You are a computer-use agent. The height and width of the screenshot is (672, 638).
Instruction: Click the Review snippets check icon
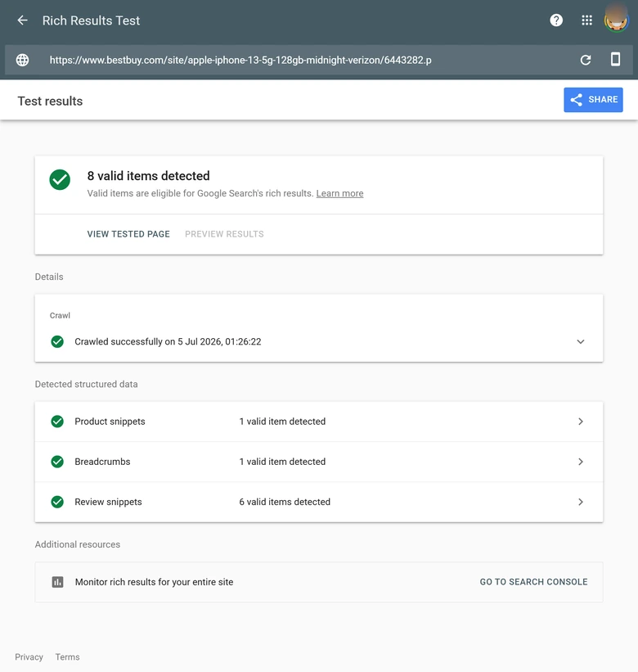click(x=57, y=502)
